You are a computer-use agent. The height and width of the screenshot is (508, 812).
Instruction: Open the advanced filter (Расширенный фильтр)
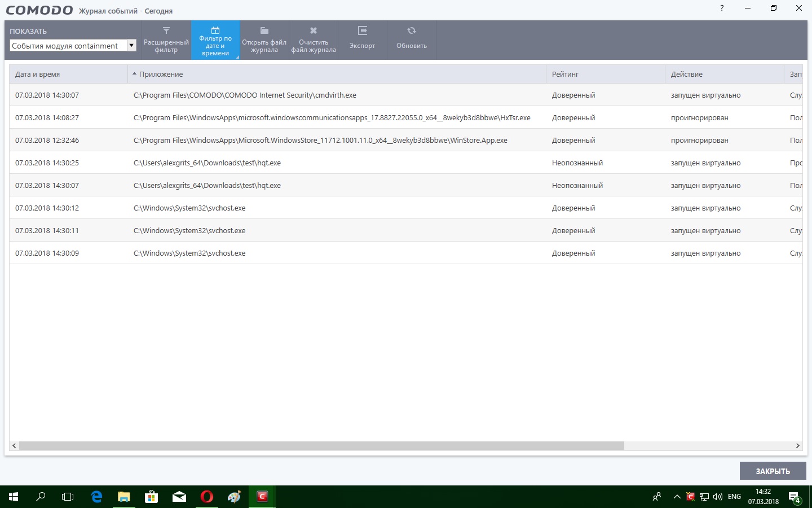(x=166, y=40)
